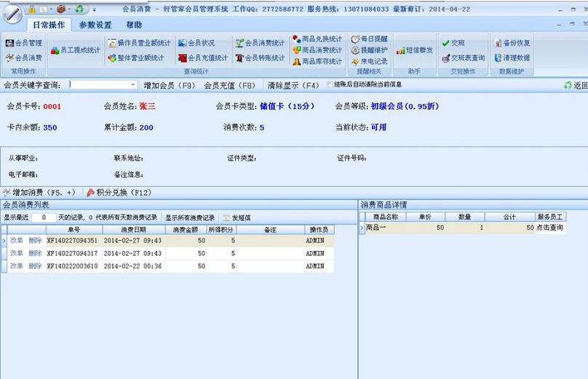Select 商品一 row in product details
This screenshot has width=588, height=379.
[462, 228]
